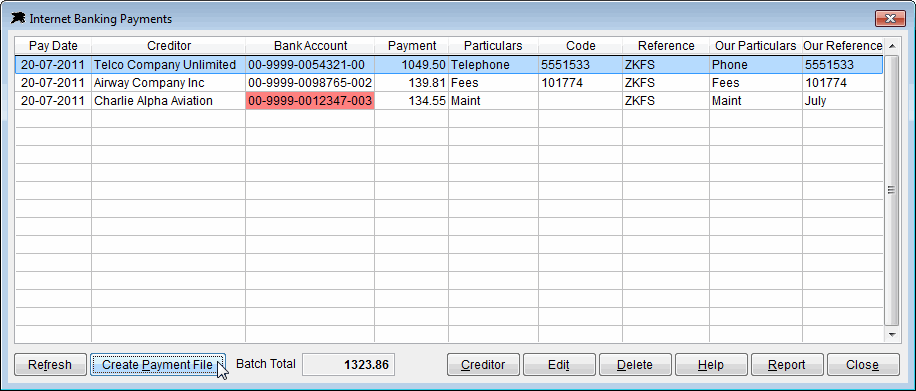This screenshot has width=916, height=391.
Task: Click payment amount 1049.50
Action: pyautogui.click(x=412, y=65)
